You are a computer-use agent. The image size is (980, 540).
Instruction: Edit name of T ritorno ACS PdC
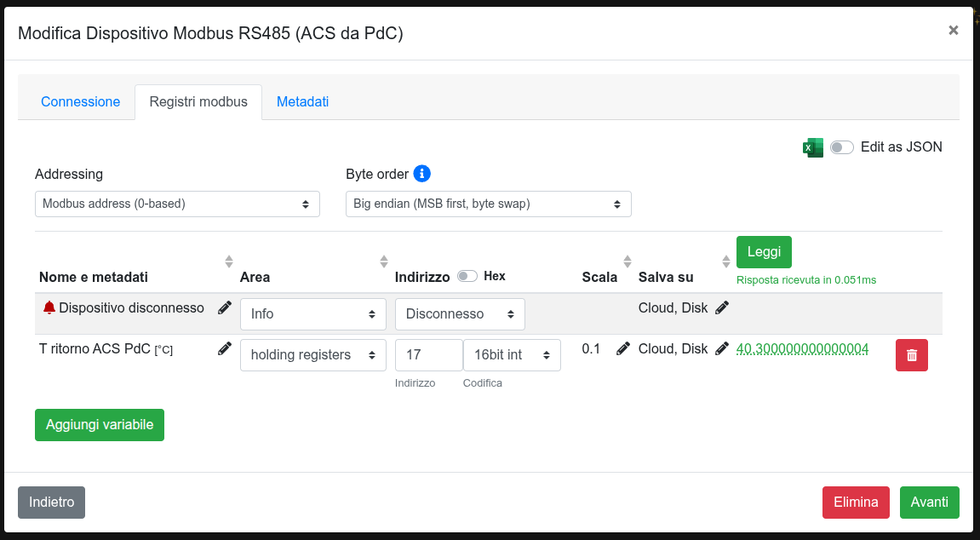(x=225, y=348)
